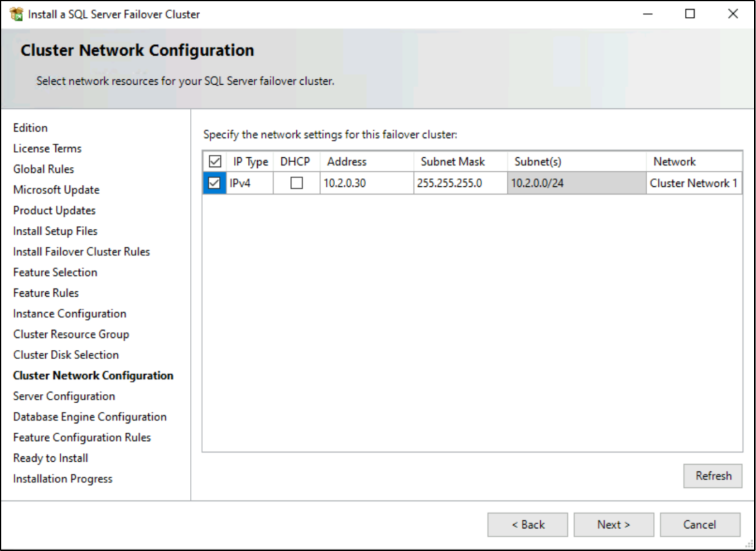
Task: Click the Address field containing 10.2.0.30
Action: click(x=366, y=183)
